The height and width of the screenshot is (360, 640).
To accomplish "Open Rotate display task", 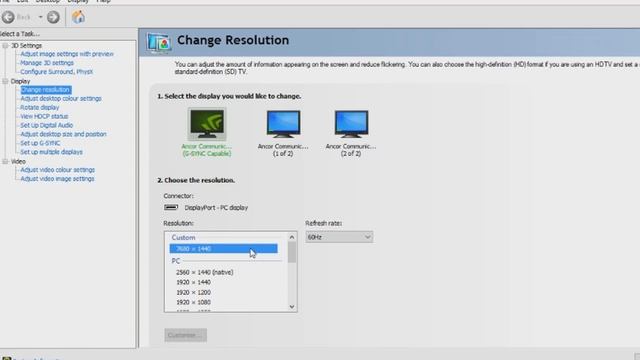I will 40,108.
